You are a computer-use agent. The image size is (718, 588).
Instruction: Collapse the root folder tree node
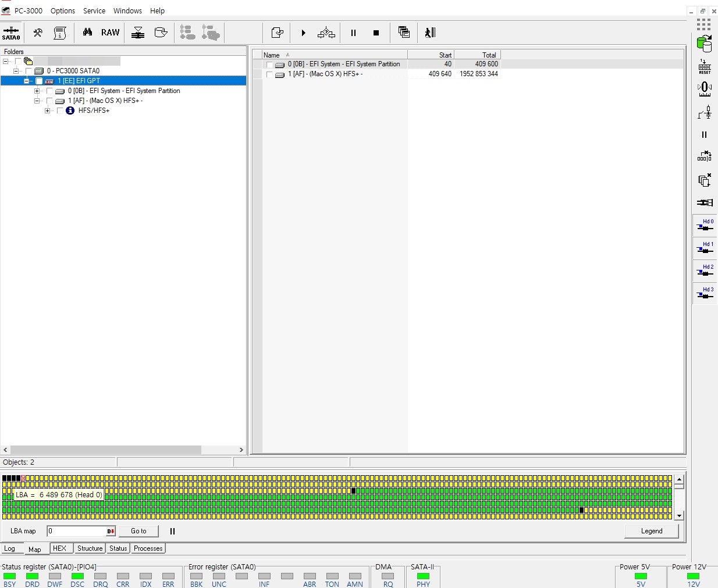pos(6,61)
